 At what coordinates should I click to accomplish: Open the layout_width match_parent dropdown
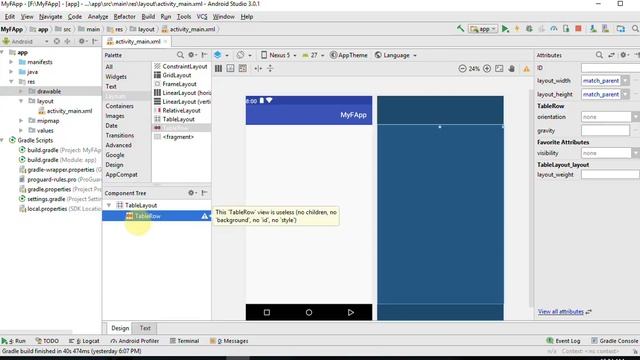click(x=625, y=80)
